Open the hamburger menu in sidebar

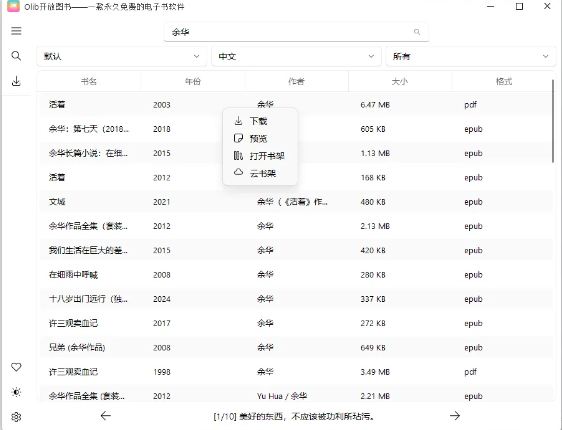tap(16, 31)
